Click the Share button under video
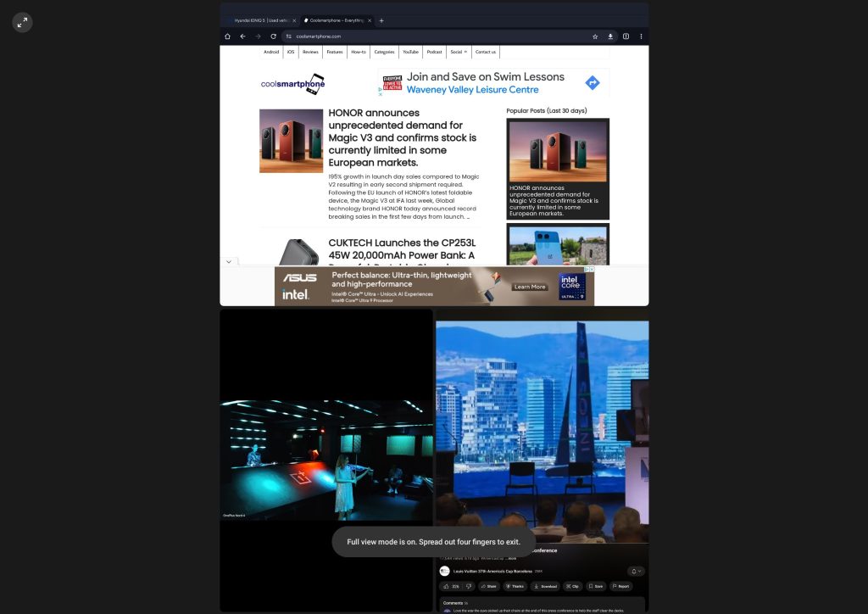 [x=488, y=586]
